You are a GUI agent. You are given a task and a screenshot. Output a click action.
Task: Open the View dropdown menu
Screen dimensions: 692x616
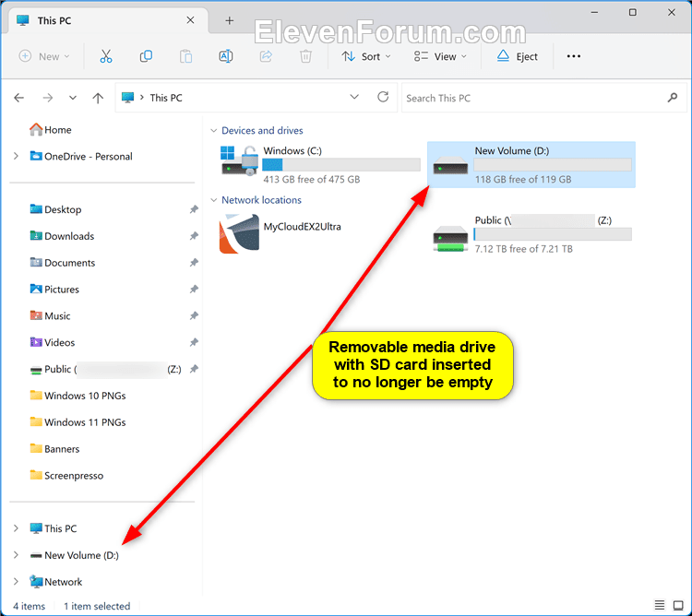tap(440, 56)
